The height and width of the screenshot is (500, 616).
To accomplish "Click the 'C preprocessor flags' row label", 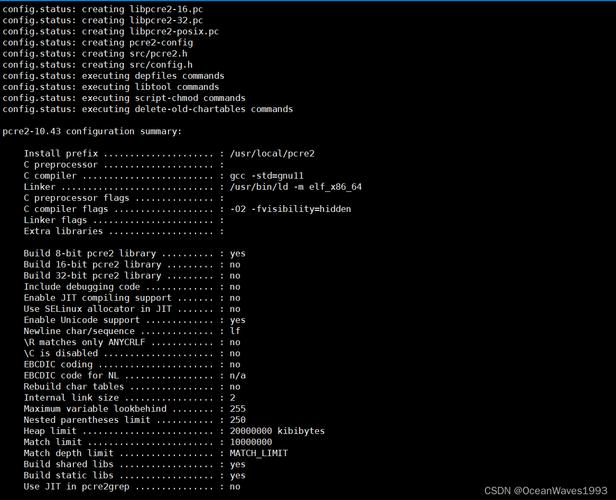I will click(76, 198).
